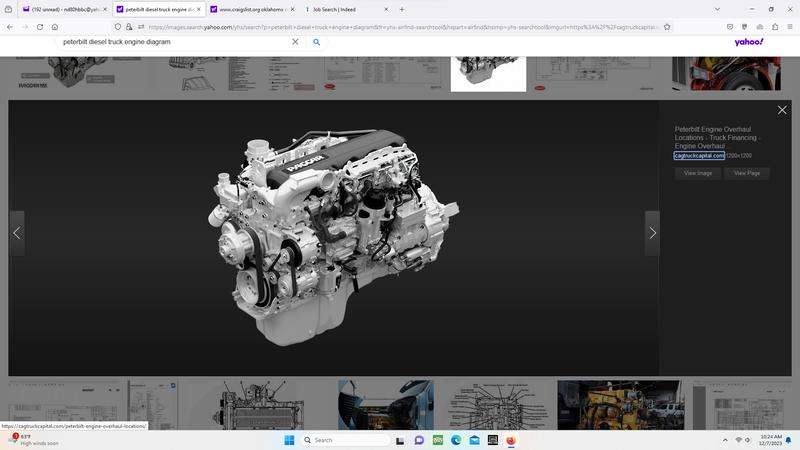Image resolution: width=800 pixels, height=450 pixels.
Task: Click the View Image button
Action: (697, 173)
